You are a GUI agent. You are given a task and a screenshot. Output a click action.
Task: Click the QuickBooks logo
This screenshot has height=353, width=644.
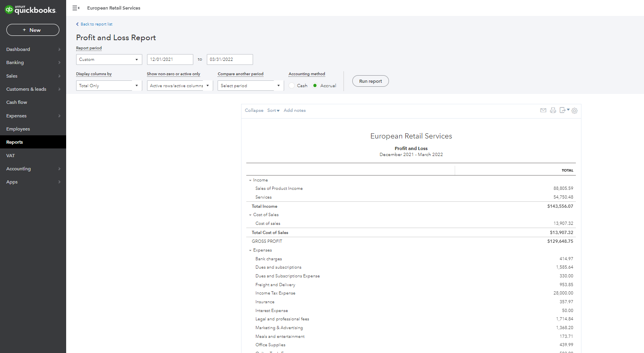31,10
